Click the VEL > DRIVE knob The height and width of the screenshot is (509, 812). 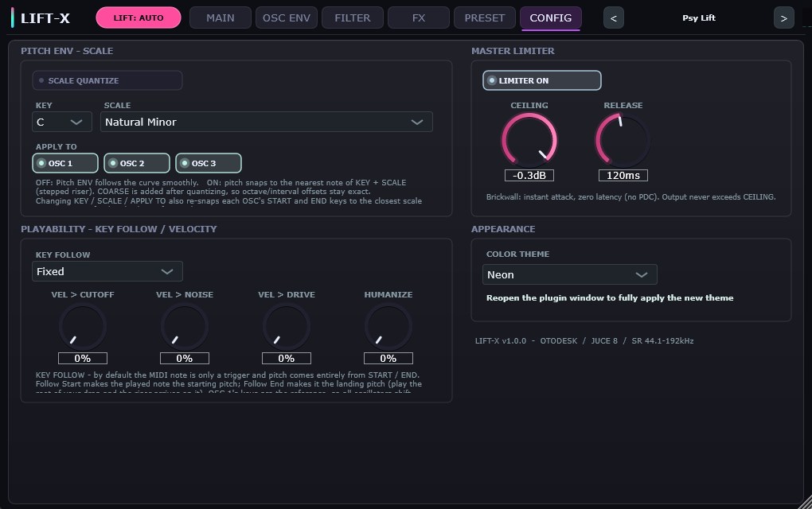pyautogui.click(x=287, y=327)
